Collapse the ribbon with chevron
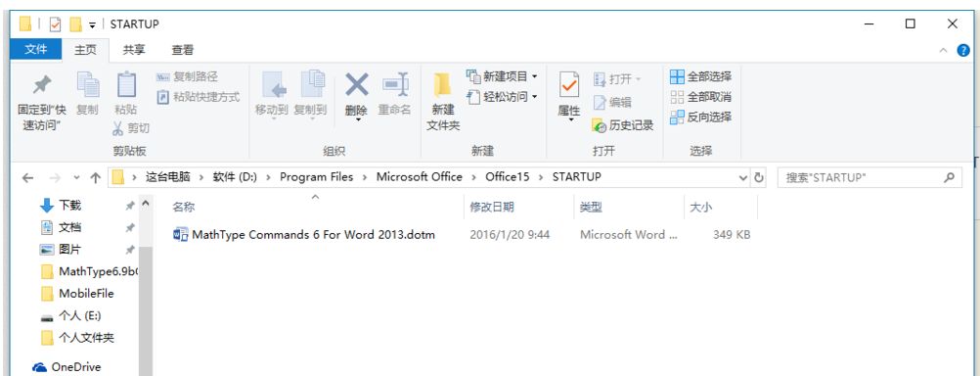Screen dimensions: 980x376 944,51
